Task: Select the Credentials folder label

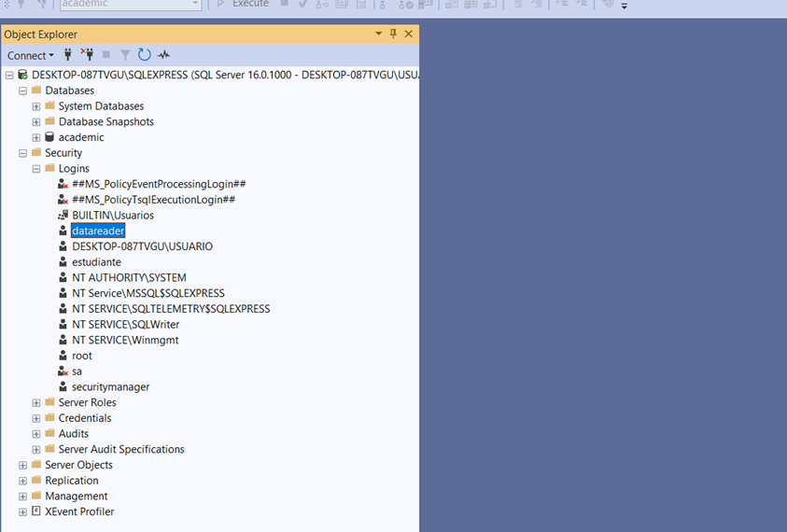Action: [x=85, y=418]
